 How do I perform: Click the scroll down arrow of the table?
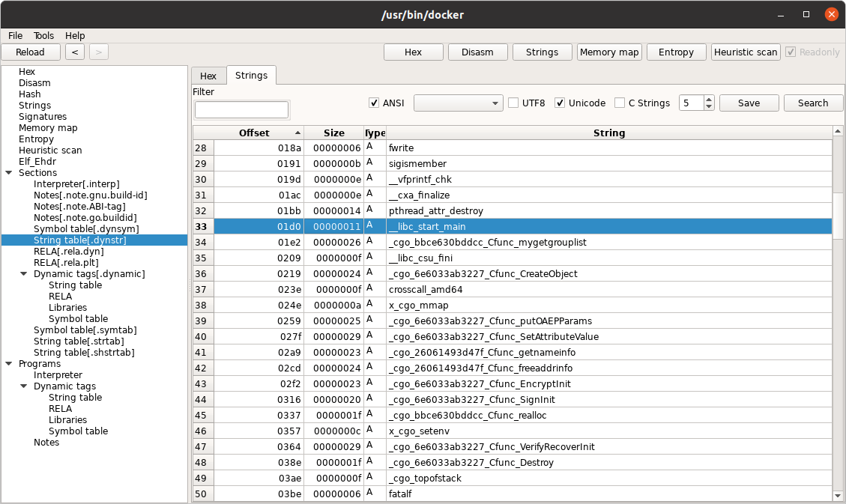pyautogui.click(x=837, y=495)
